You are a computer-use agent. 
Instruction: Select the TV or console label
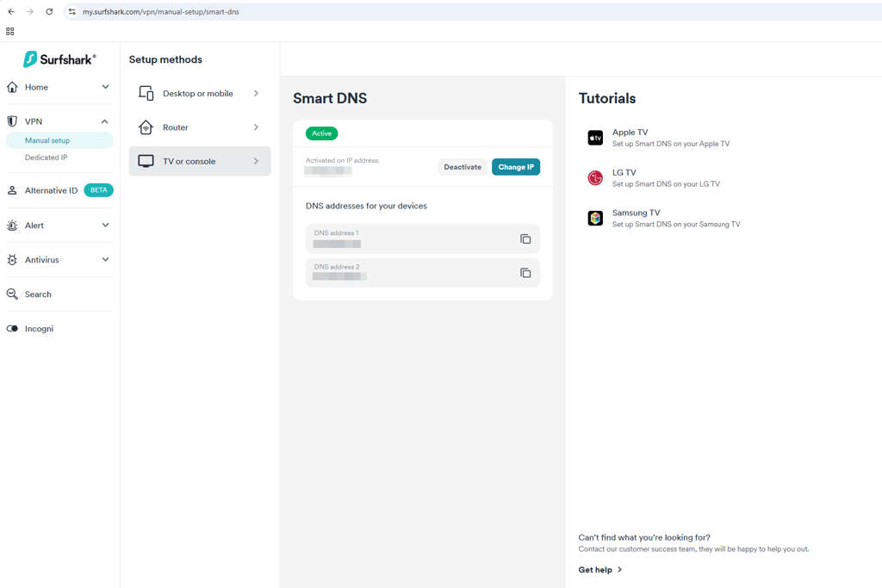[189, 161]
